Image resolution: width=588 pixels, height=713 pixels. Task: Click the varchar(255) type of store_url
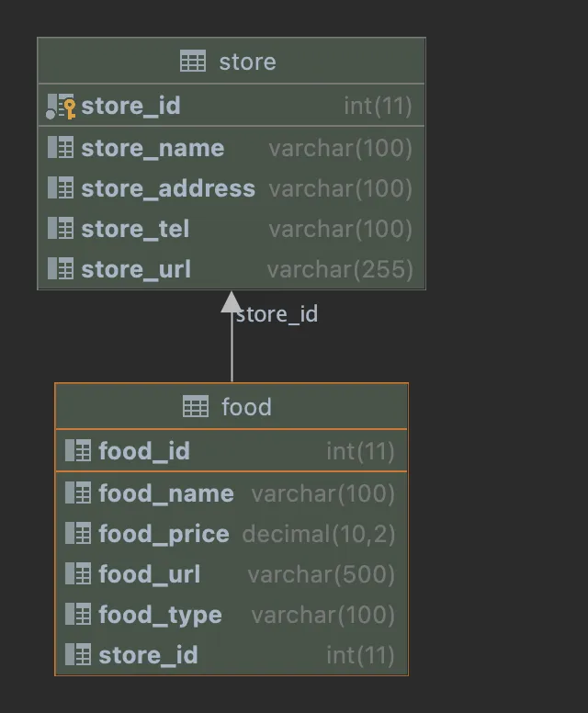(x=340, y=269)
